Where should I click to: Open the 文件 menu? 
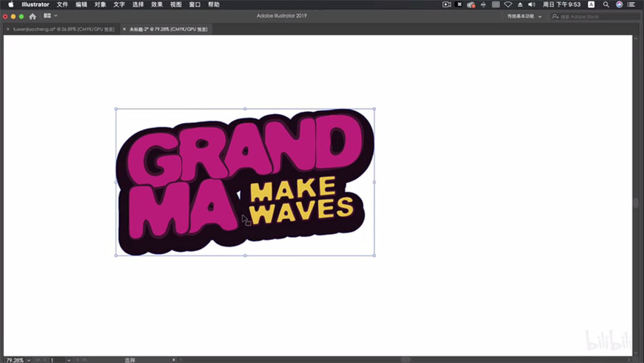pos(62,4)
